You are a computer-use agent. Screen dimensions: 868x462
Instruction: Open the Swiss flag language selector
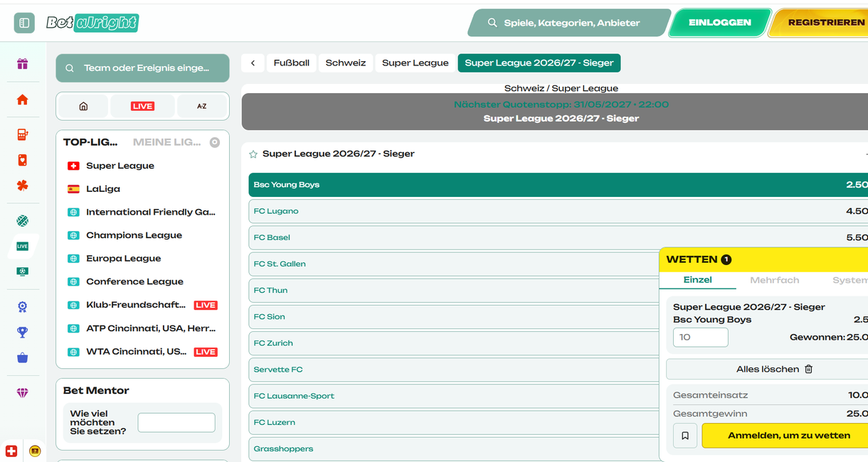11,451
